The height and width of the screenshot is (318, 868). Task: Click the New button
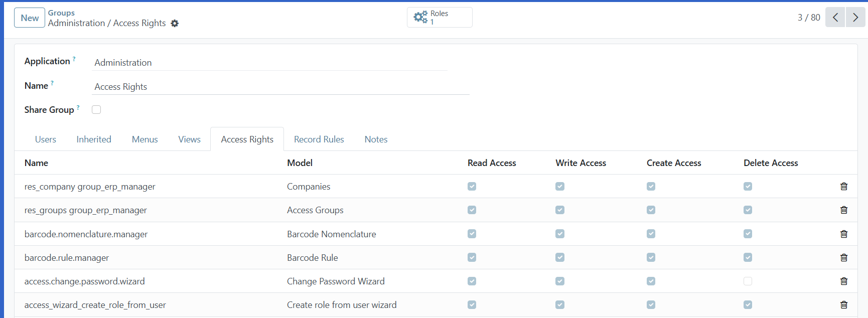click(30, 18)
